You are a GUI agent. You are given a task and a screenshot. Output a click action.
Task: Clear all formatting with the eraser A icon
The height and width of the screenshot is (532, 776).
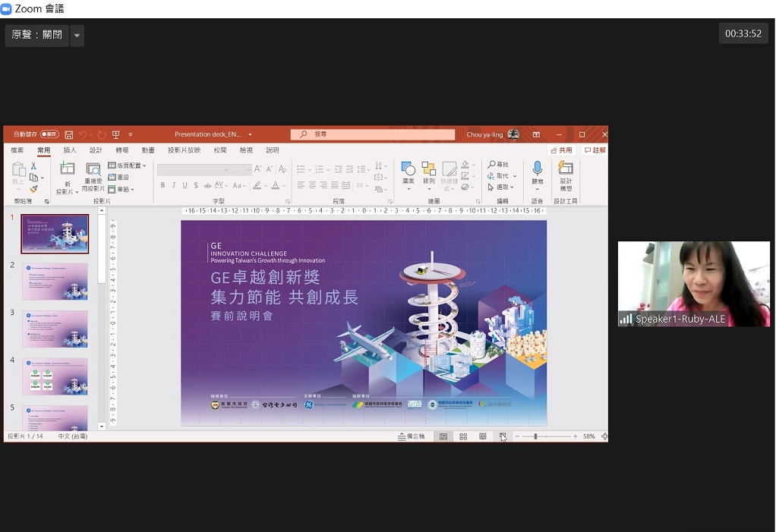[x=282, y=169]
